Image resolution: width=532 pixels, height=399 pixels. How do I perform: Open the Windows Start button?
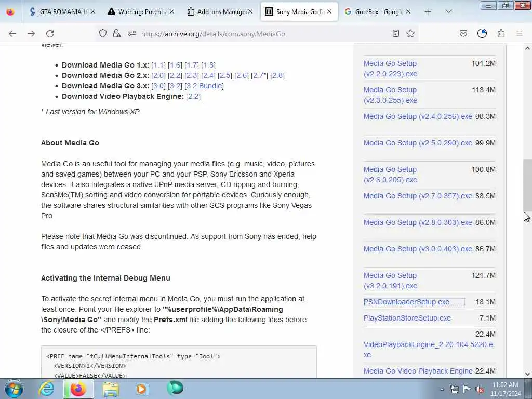pos(14,389)
